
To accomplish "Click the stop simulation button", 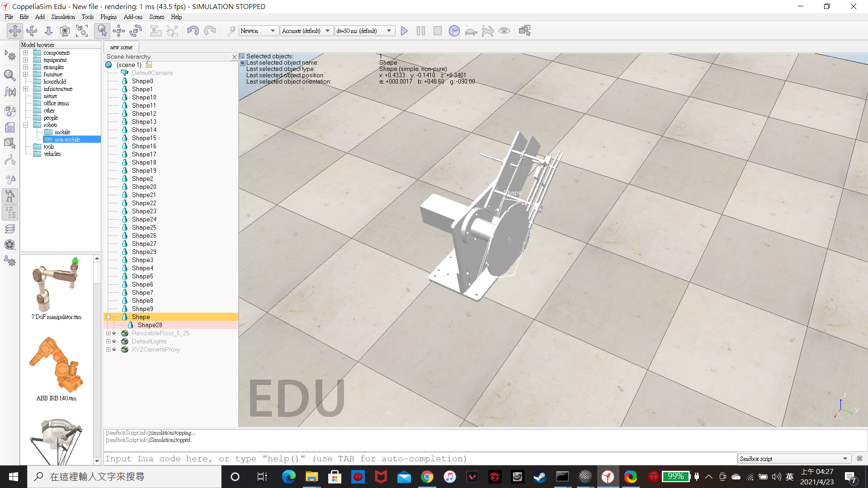I will click(x=438, y=31).
